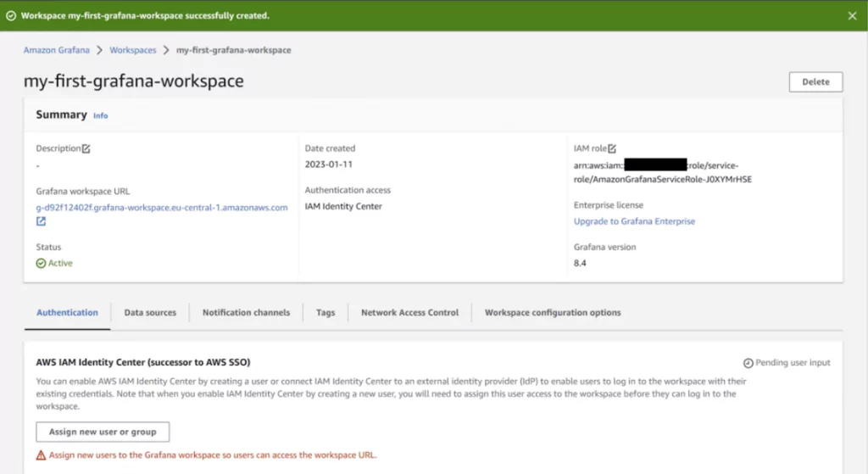
Task: Click the external link icon below workspace URL
Action: (x=41, y=221)
